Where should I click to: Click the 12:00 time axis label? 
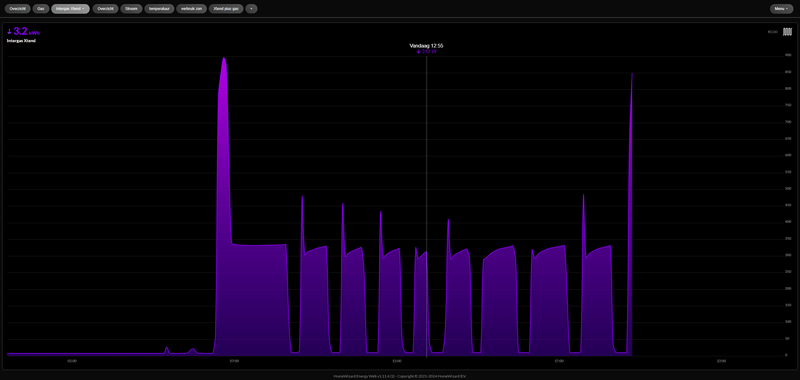[396, 362]
